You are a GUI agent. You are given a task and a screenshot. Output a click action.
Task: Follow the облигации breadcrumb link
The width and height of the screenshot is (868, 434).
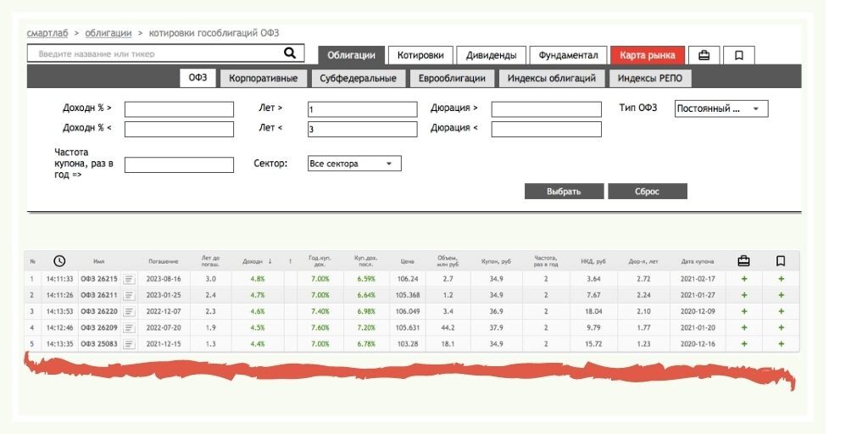click(x=108, y=33)
